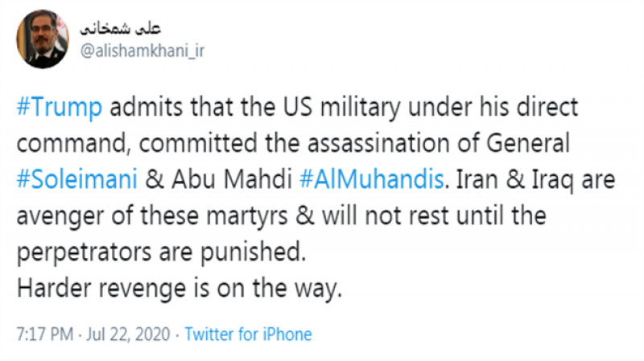This screenshot has height=361, width=644.
Task: Open the Twitter for iPhone source link
Action: 248,334
